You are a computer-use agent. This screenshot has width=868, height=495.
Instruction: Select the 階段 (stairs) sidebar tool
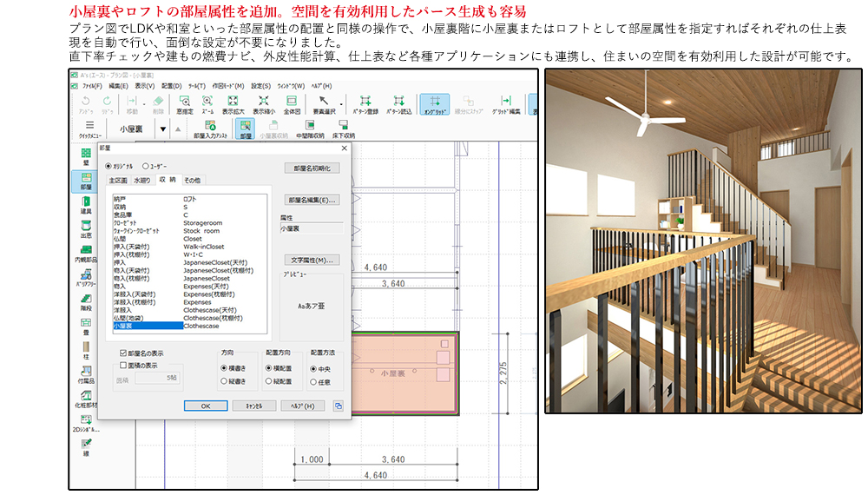coord(86,302)
